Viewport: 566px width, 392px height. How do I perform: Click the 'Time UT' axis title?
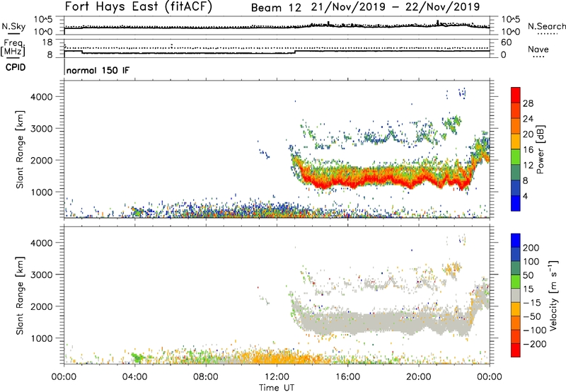[x=277, y=388]
